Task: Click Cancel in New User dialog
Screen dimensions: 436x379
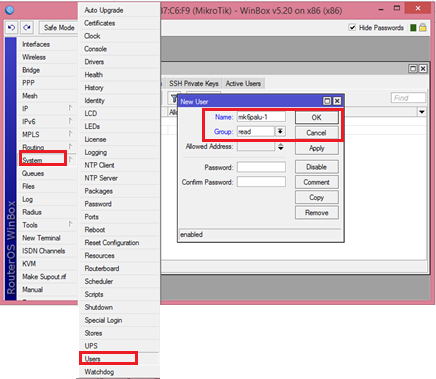Action: [317, 133]
